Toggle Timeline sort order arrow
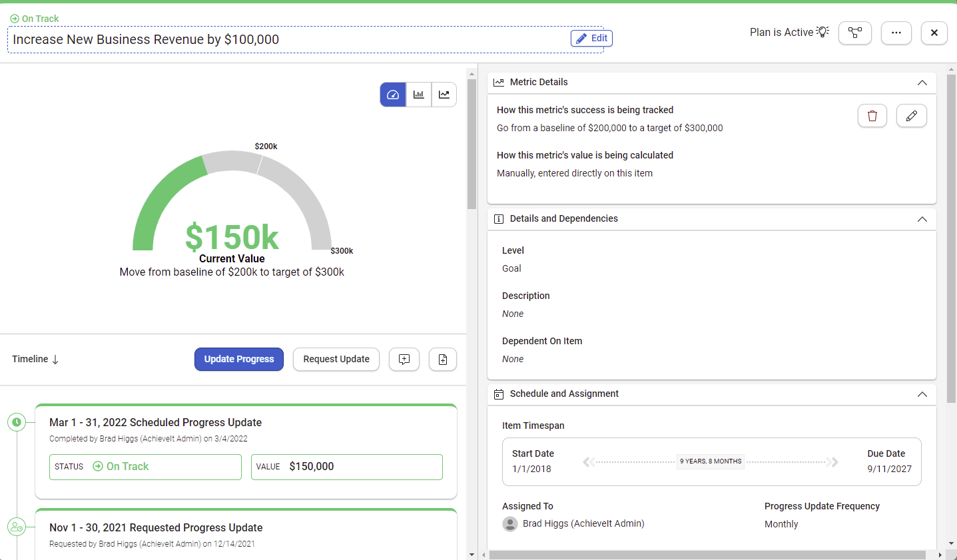Image resolution: width=957 pixels, height=560 pixels. 55,360
